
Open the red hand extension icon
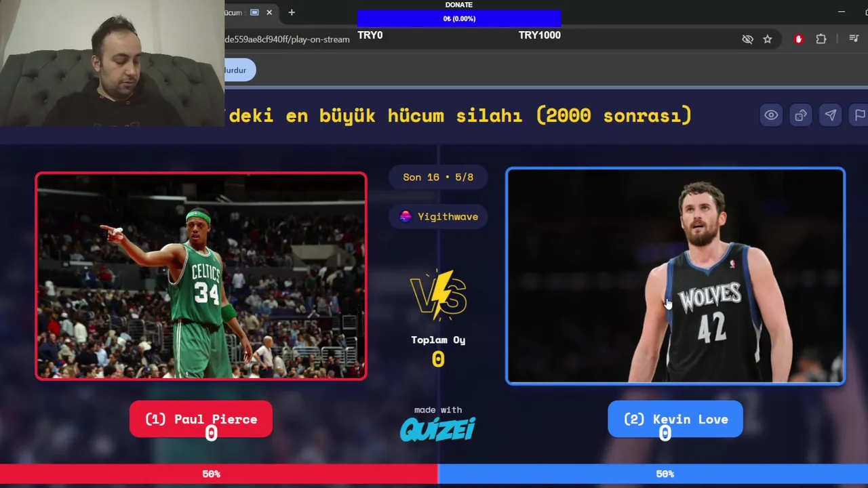798,39
